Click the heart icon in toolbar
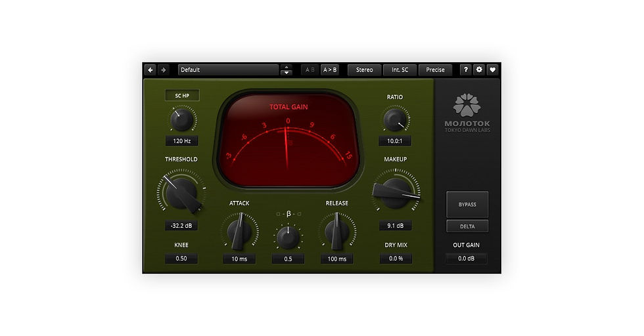The height and width of the screenshot is (336, 644). [492, 70]
